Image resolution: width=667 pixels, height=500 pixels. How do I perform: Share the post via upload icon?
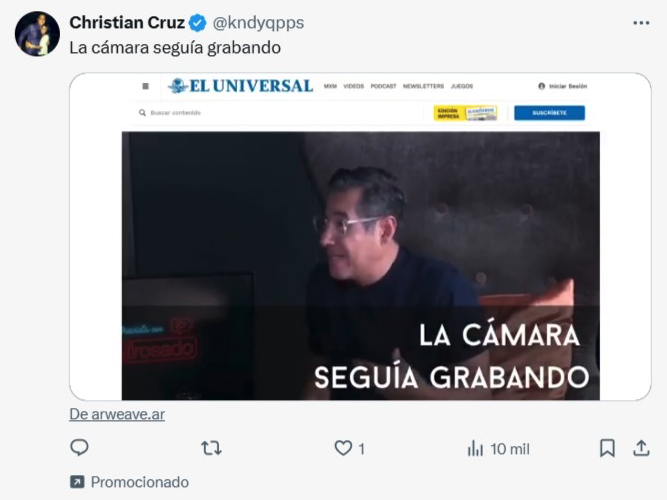641,448
